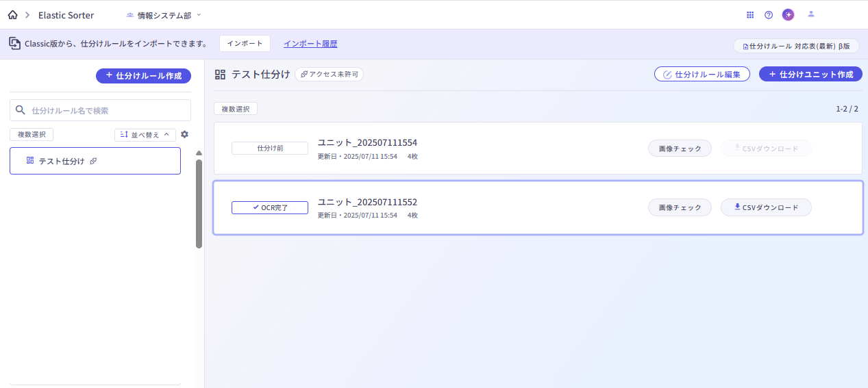This screenshot has width=868, height=388.
Task: Open rule list settings gear icon
Action: click(184, 135)
